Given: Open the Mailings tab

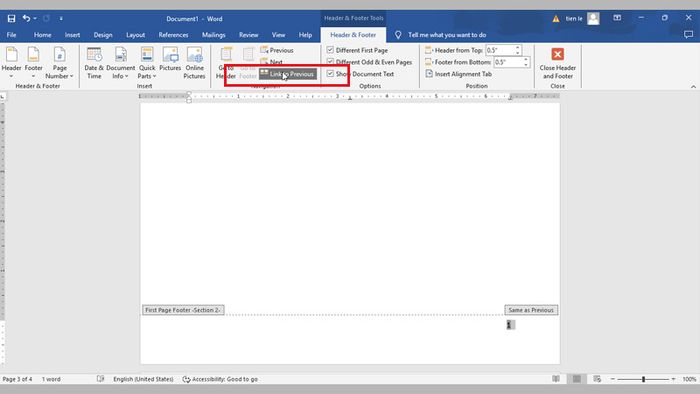Looking at the screenshot, I should (x=213, y=35).
